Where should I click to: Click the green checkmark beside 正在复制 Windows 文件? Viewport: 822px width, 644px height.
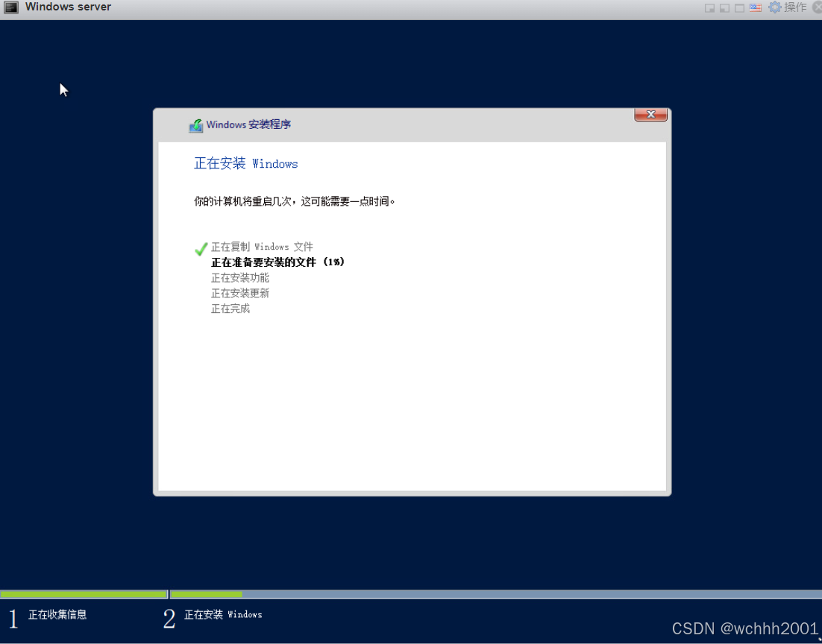[199, 247]
